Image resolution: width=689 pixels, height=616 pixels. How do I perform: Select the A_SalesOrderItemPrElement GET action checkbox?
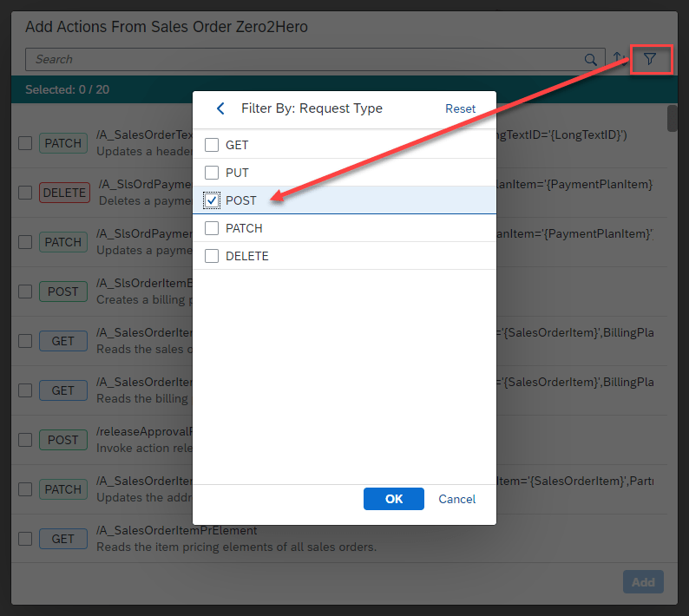coord(26,539)
